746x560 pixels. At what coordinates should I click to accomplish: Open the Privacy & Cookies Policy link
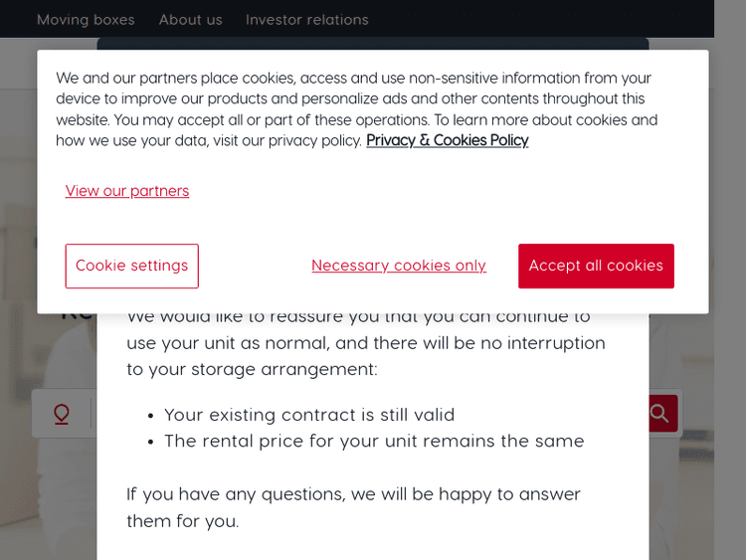click(448, 140)
